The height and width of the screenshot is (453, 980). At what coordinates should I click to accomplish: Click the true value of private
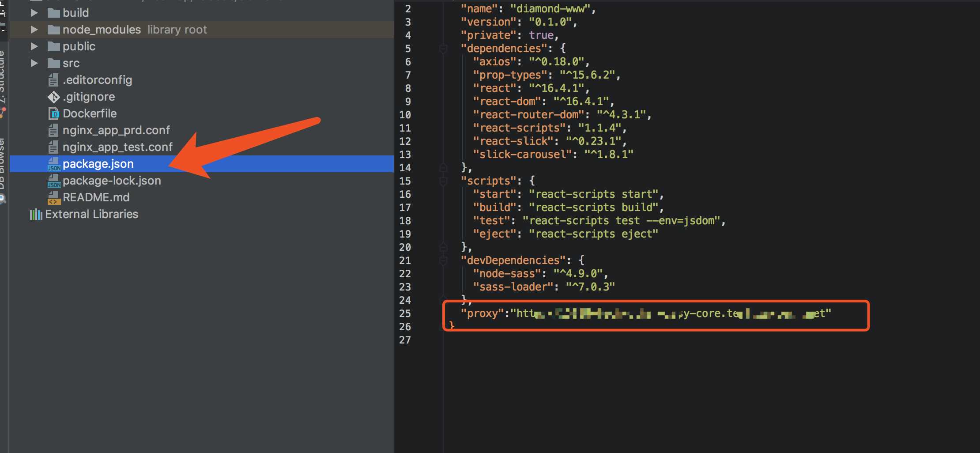pyautogui.click(x=541, y=35)
